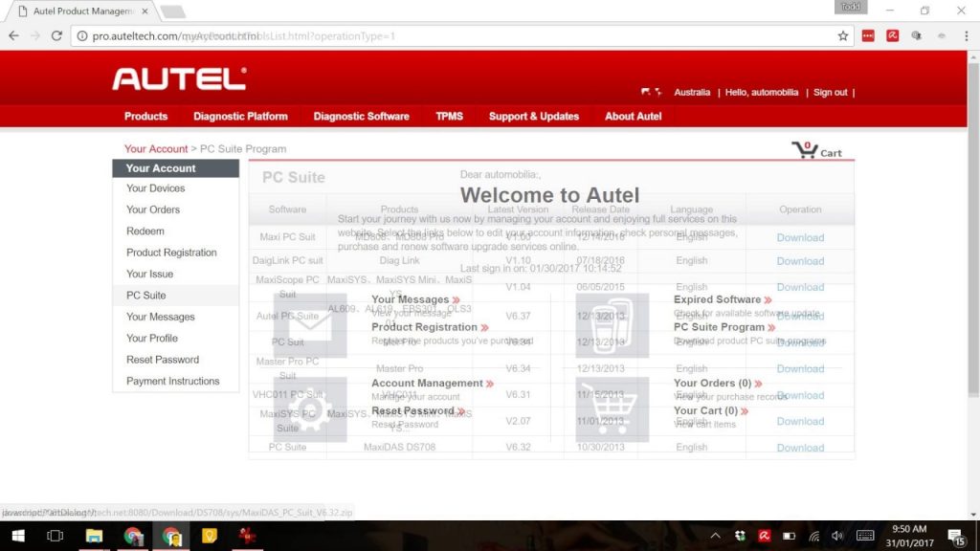Screen dimensions: 980x551
Task: Select the Diagnostic Software menu item
Action: click(x=361, y=116)
